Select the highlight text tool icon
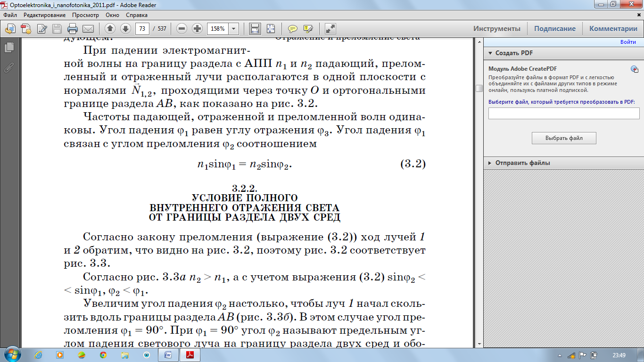 308,29
